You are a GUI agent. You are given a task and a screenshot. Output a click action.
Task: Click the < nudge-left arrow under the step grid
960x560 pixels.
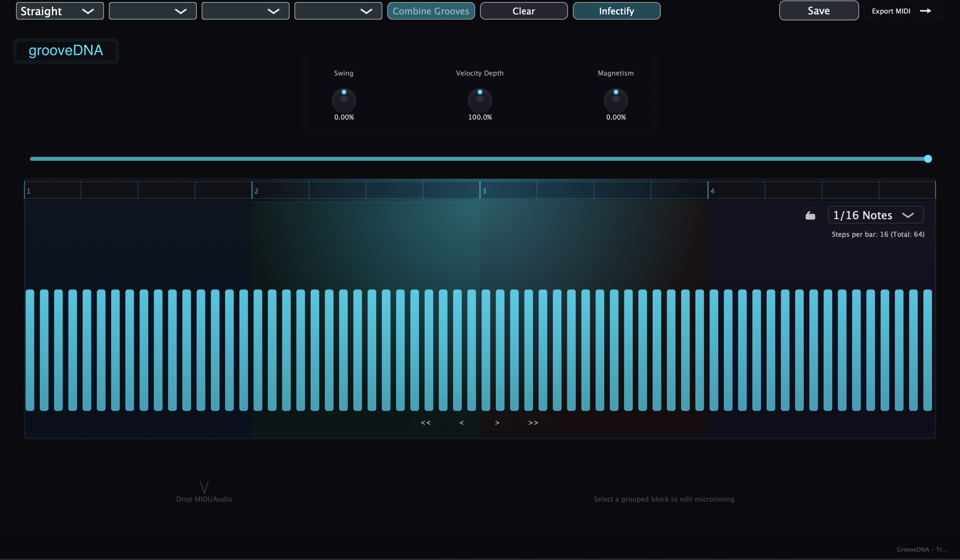461,422
